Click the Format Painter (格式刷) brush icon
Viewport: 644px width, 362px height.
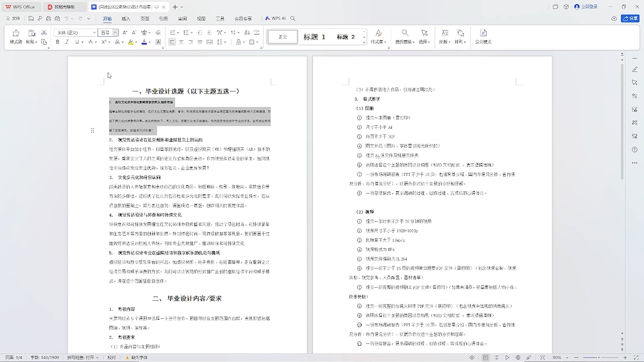coord(16,33)
